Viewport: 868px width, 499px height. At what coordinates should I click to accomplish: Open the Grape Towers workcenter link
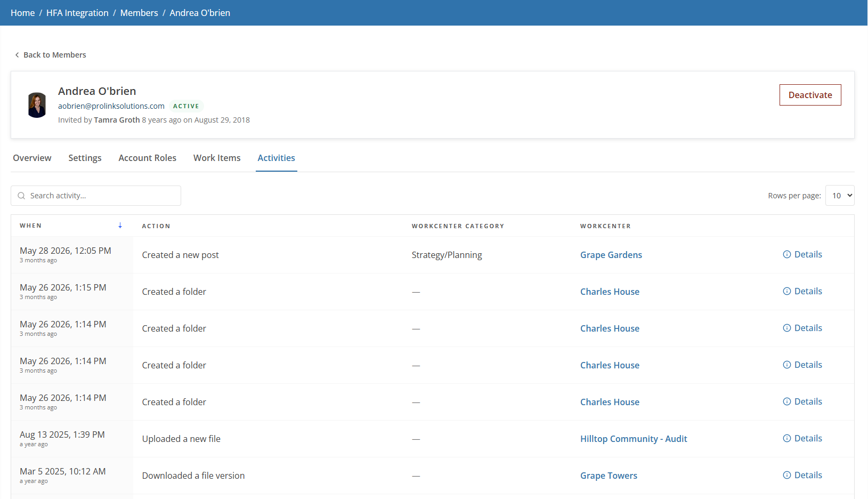click(609, 476)
